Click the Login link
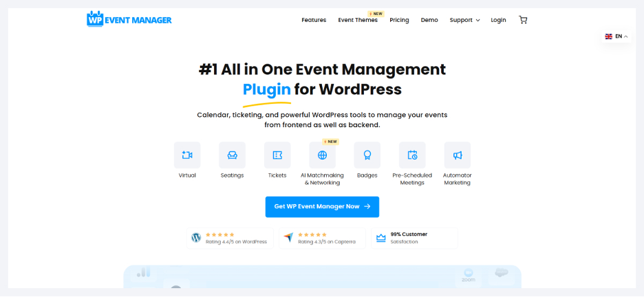 [498, 20]
